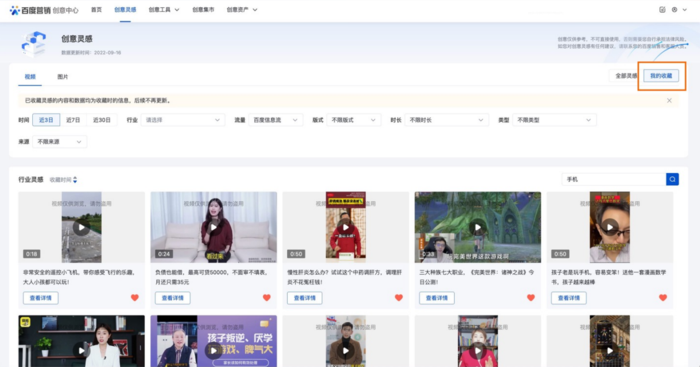Open 创意集市 in the top navigation
Viewport: 700px width, 367px height.
(203, 10)
